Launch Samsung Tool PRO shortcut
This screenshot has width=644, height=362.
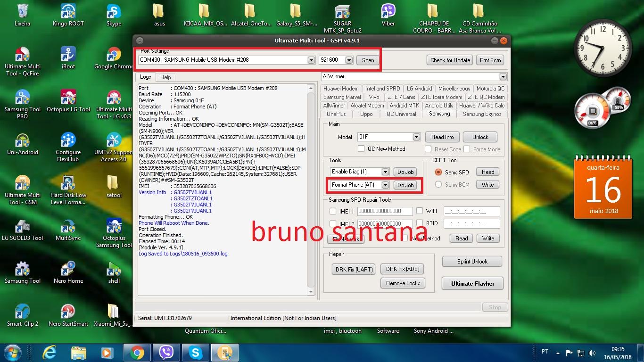point(22,104)
